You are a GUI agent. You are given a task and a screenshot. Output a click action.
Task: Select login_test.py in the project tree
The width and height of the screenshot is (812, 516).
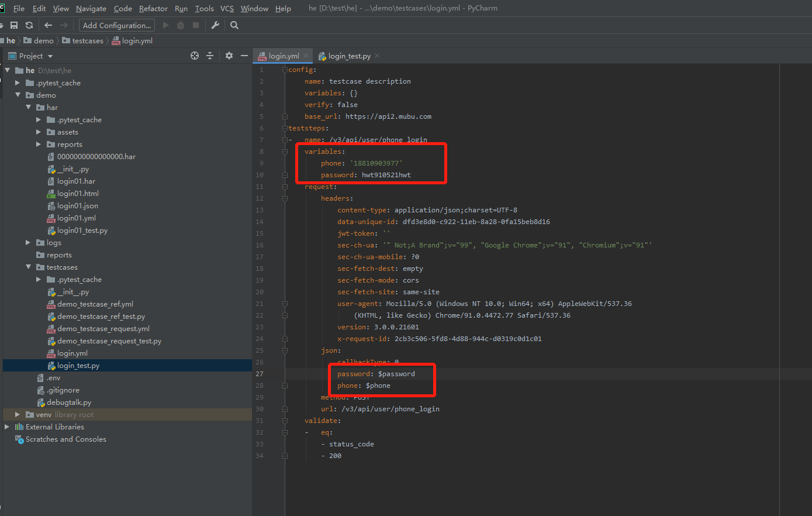[x=78, y=366]
